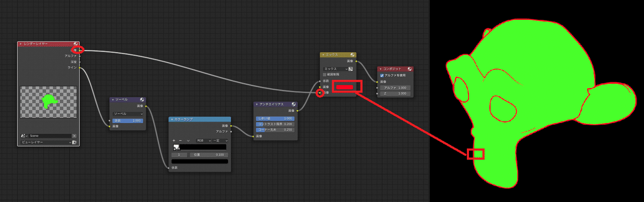Toggle the include-alpha icon in ミックス node
Screen dimensions: 644x202
pyautogui.click(x=351, y=69)
